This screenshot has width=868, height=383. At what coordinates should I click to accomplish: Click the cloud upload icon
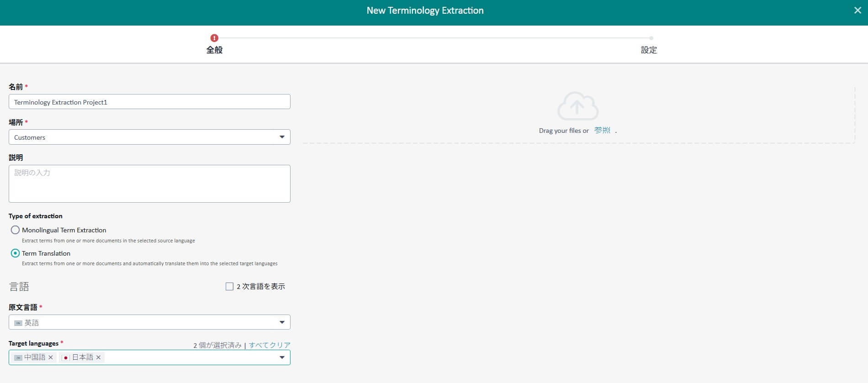[578, 106]
